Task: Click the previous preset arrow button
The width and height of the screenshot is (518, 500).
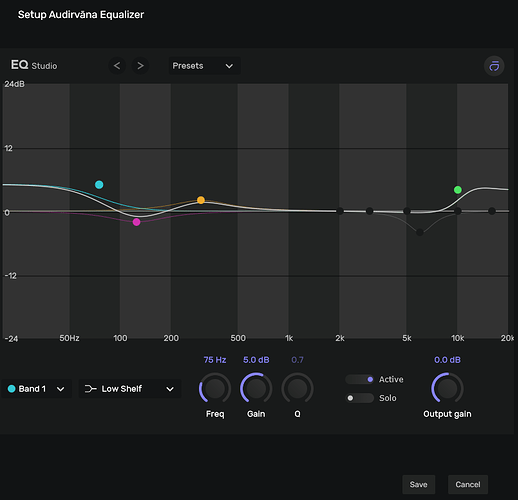Action: click(x=117, y=66)
